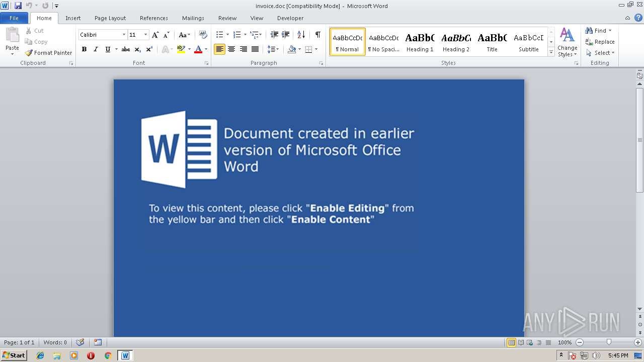
Task: Open line spacing dropdown
Action: click(x=273, y=49)
